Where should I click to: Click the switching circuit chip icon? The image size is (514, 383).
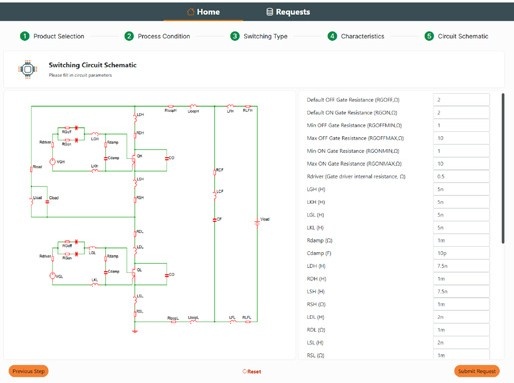[28, 69]
